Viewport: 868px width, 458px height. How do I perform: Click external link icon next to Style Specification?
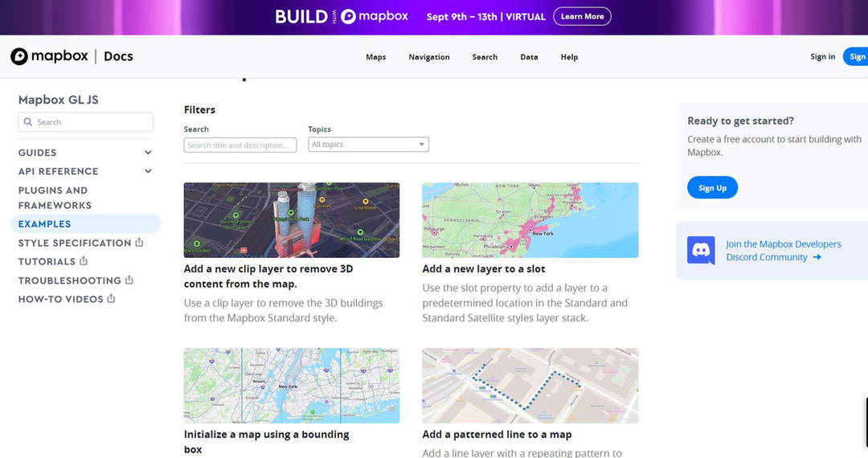pos(140,243)
